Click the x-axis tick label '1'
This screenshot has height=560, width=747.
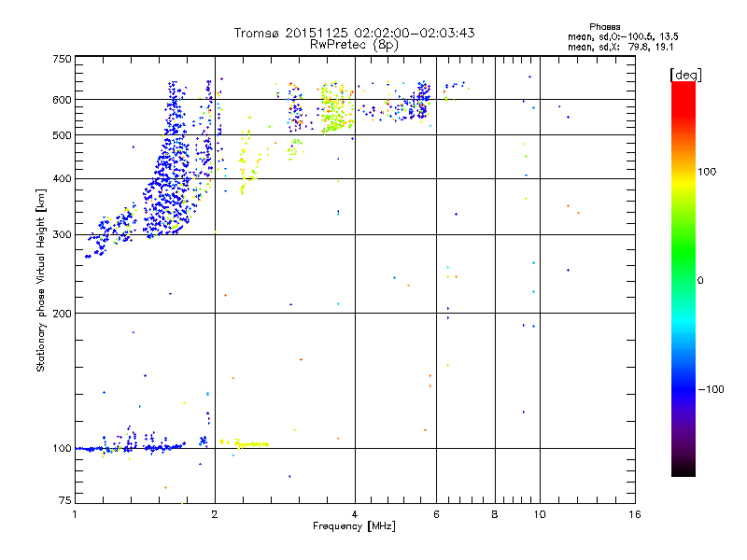click(x=75, y=514)
